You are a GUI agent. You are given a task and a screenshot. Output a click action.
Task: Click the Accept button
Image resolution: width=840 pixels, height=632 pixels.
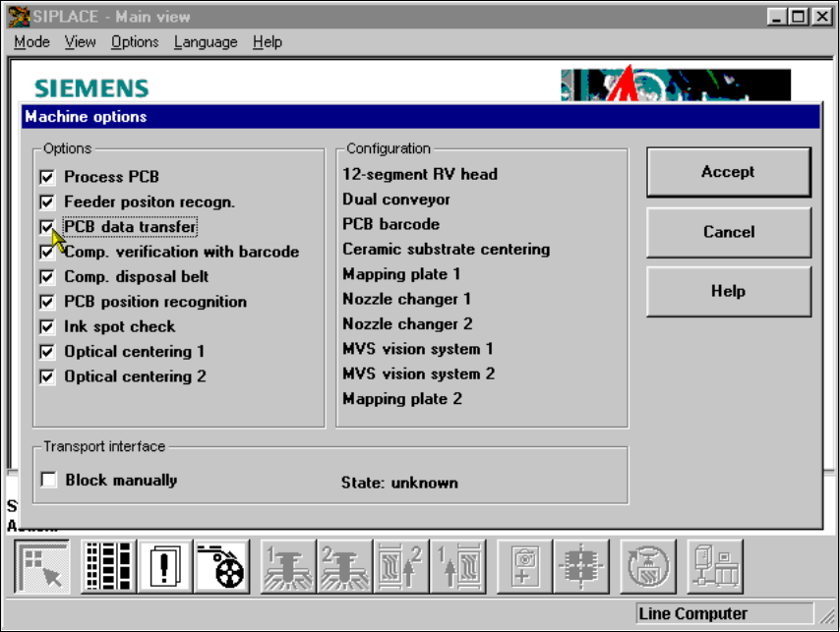click(x=729, y=172)
